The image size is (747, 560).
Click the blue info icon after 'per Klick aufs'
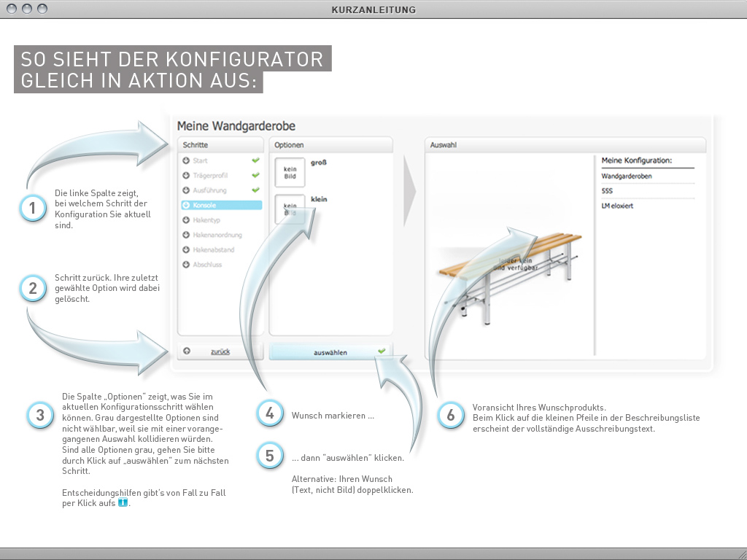123,502
